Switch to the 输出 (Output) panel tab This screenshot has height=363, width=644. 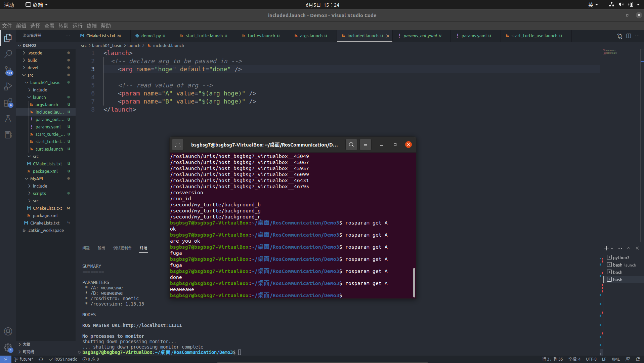pos(101,248)
